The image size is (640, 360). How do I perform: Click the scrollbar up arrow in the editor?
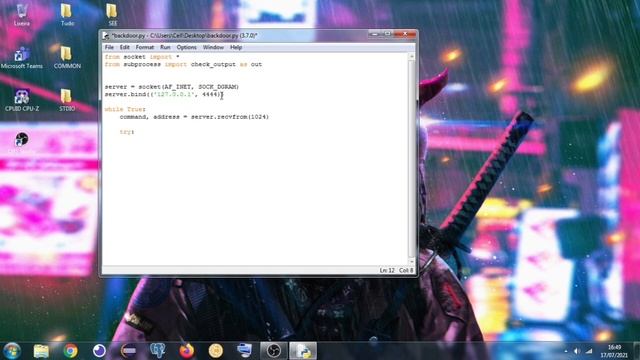pyautogui.click(x=411, y=56)
